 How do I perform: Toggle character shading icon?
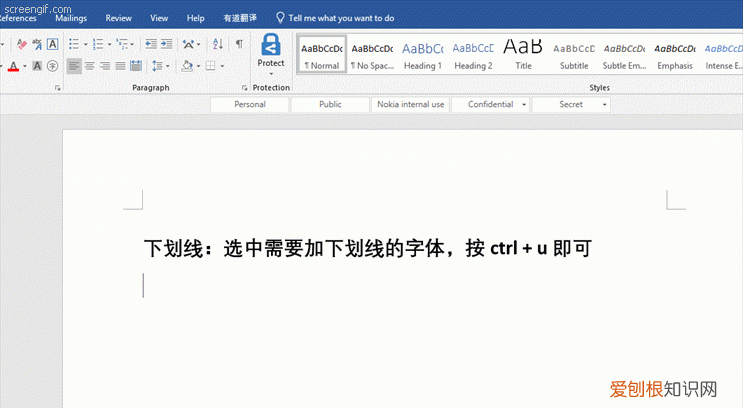[x=37, y=66]
